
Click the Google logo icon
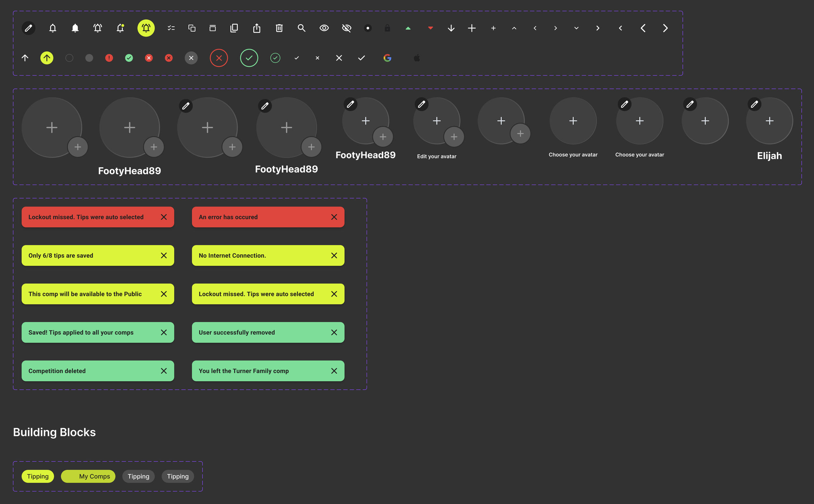click(x=387, y=58)
